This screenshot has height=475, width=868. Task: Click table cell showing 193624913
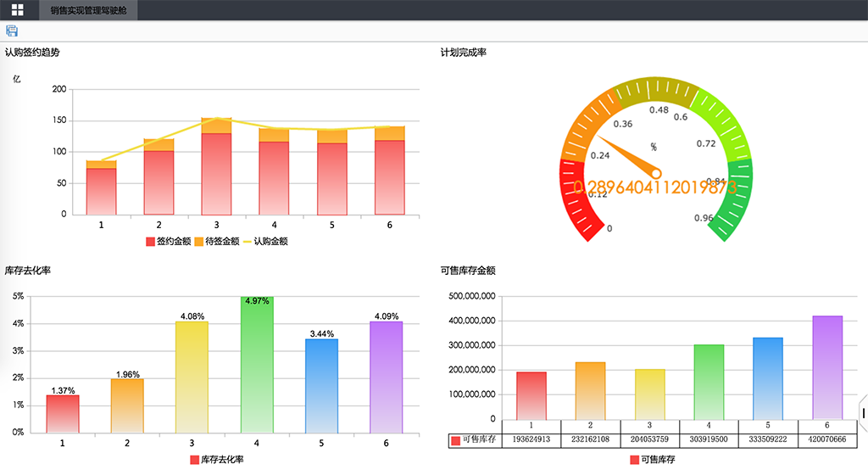point(531,440)
